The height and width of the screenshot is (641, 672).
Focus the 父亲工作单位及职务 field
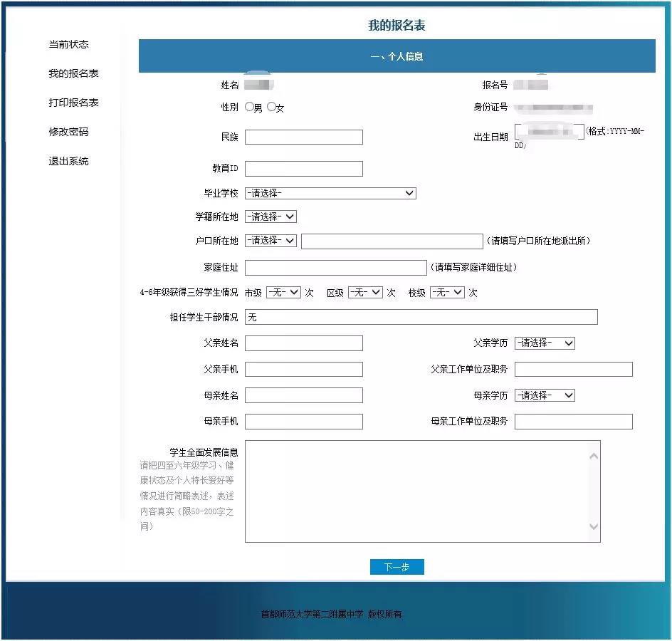coord(574,369)
